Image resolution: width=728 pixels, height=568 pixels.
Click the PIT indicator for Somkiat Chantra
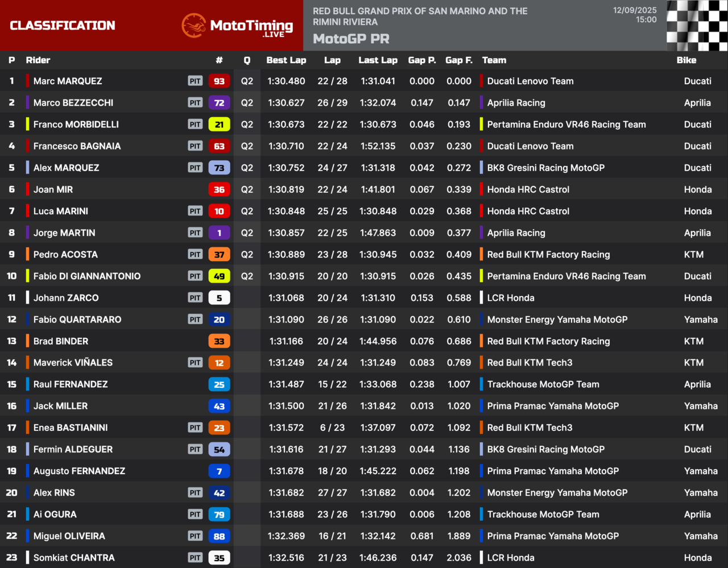195,558
